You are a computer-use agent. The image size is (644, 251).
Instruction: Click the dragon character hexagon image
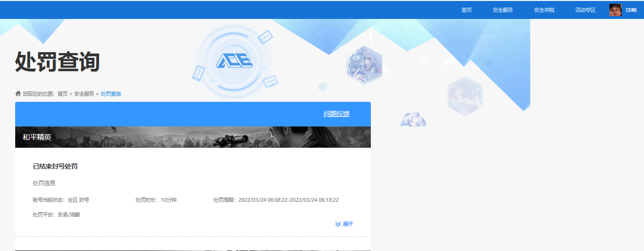364,65
